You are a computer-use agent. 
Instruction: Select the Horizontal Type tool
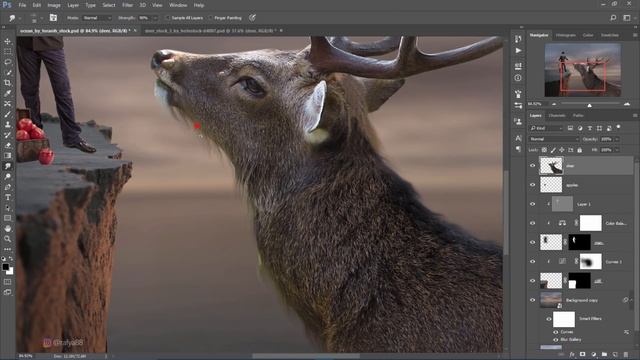click(7, 198)
